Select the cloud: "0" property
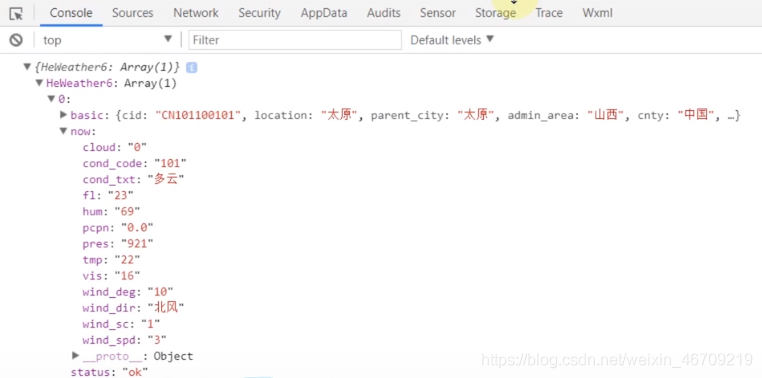762x378 pixels. coord(115,147)
